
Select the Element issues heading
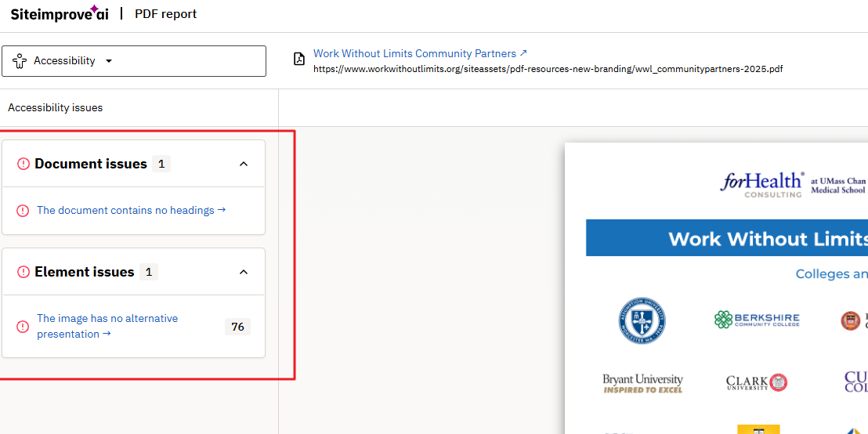[x=85, y=272]
